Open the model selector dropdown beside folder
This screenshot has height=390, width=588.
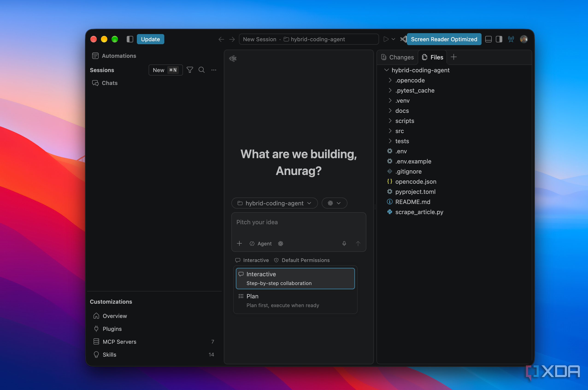334,203
